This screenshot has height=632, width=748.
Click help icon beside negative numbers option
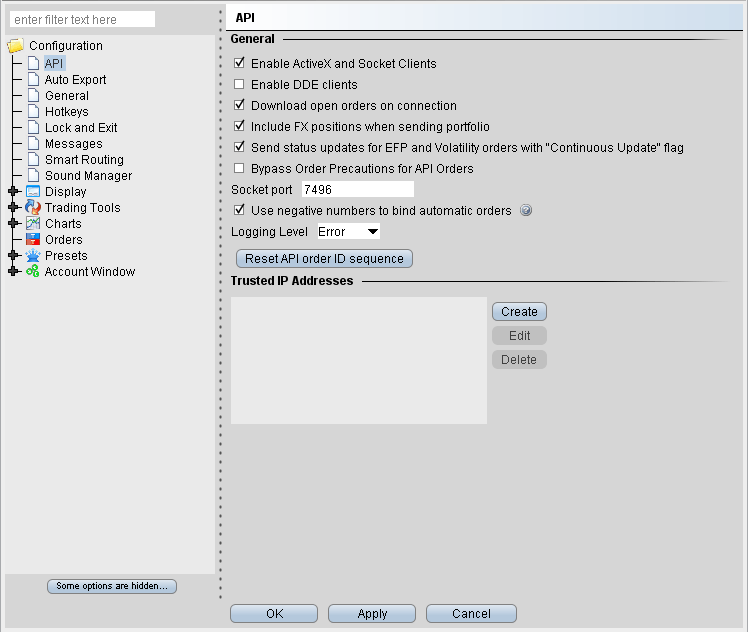(526, 211)
